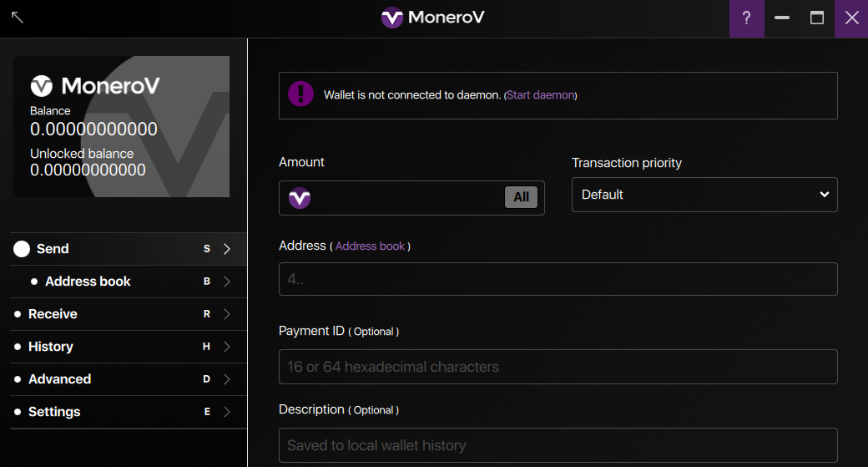Screen dimensions: 868x467
Task: Click the MoneroV logo on balance card
Action: tap(95, 86)
